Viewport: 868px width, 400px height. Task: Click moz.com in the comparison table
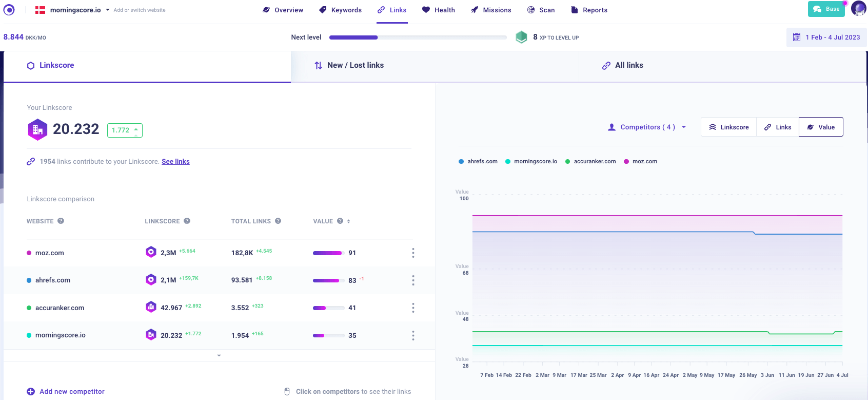[50, 253]
